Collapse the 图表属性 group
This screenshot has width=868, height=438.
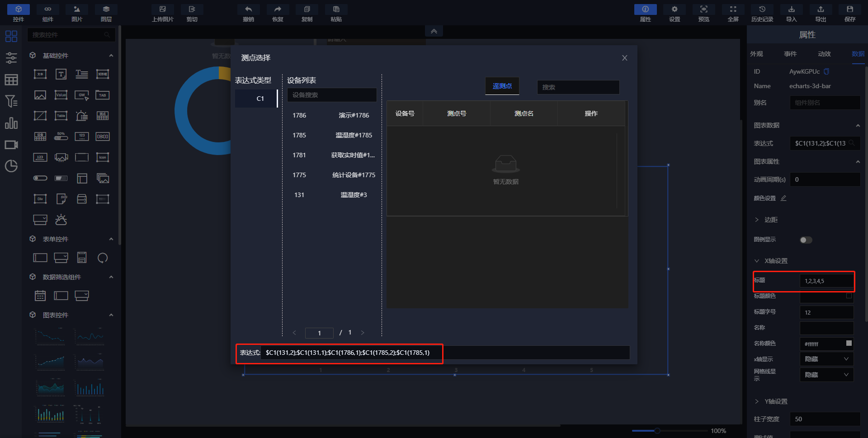point(858,162)
